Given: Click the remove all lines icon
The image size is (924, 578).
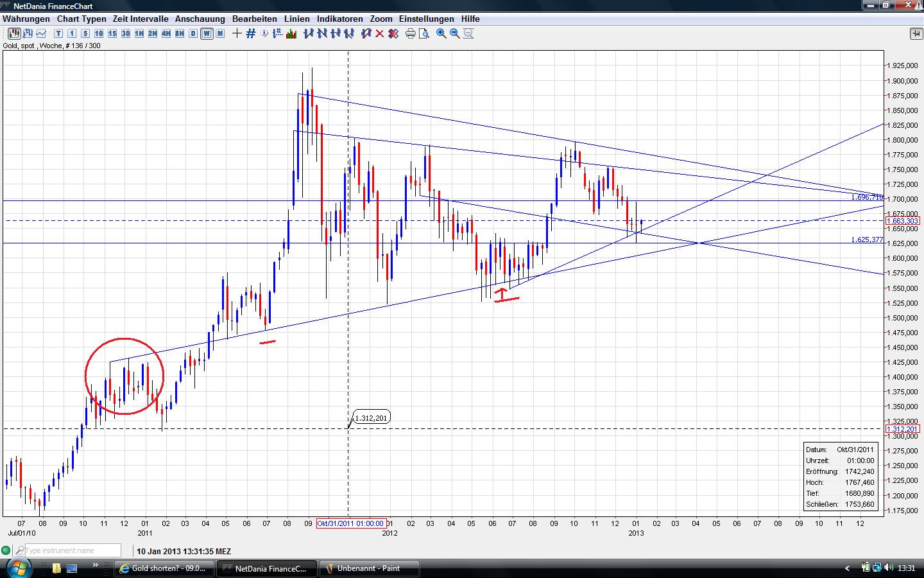Looking at the screenshot, I should (391, 33).
